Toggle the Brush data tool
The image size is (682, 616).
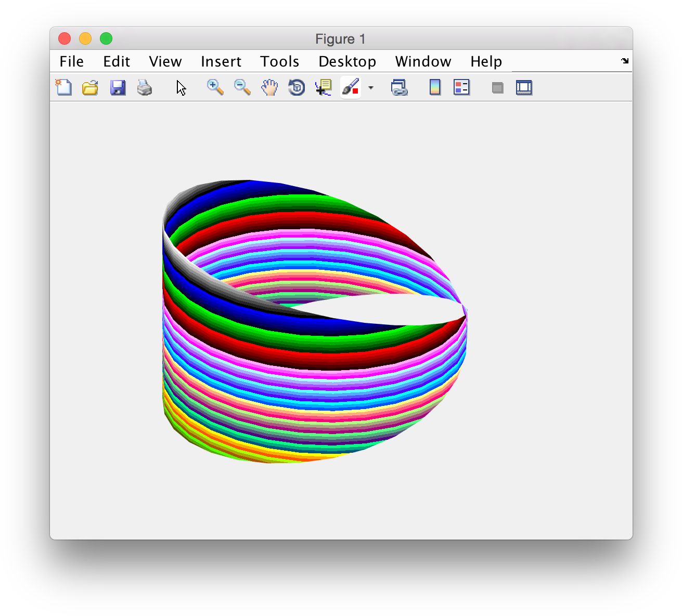click(351, 87)
